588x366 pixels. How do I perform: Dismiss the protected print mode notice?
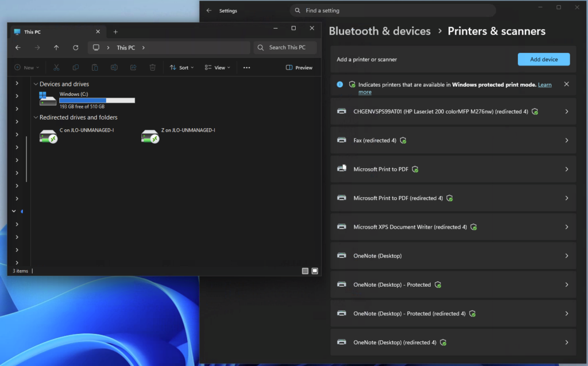(566, 84)
